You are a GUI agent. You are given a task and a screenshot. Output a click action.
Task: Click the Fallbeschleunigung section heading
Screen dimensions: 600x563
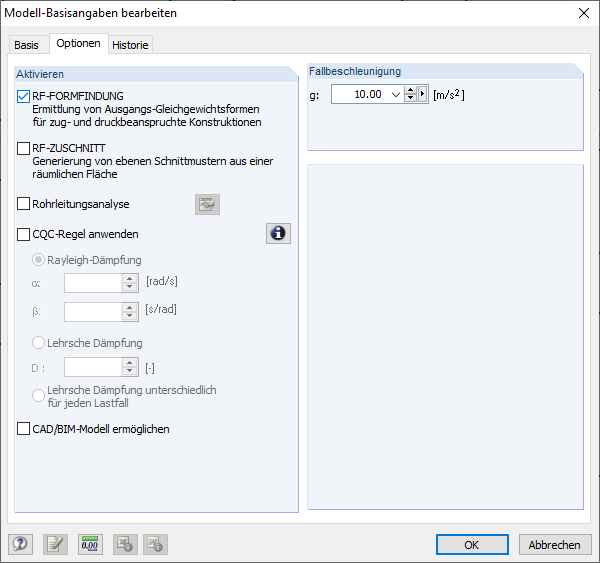[x=355, y=71]
